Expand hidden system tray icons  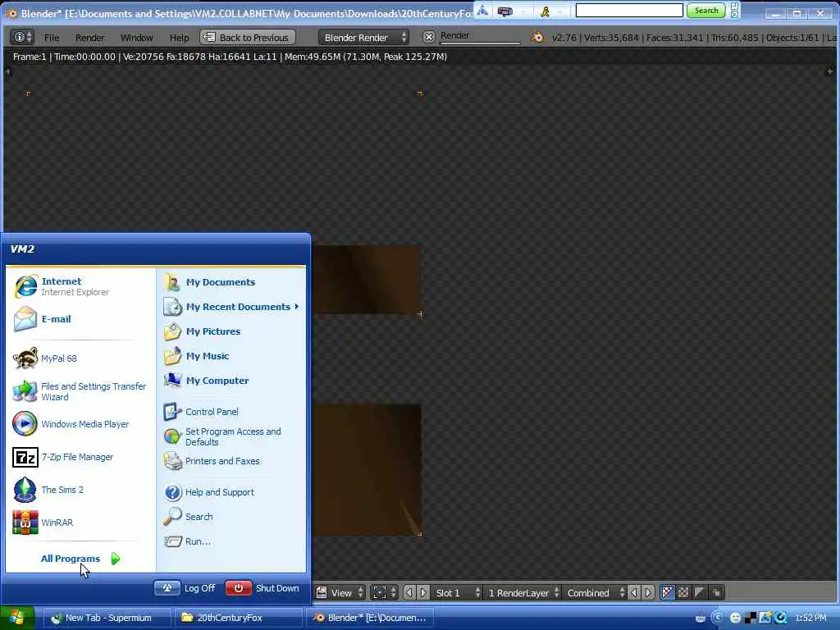tap(718, 618)
